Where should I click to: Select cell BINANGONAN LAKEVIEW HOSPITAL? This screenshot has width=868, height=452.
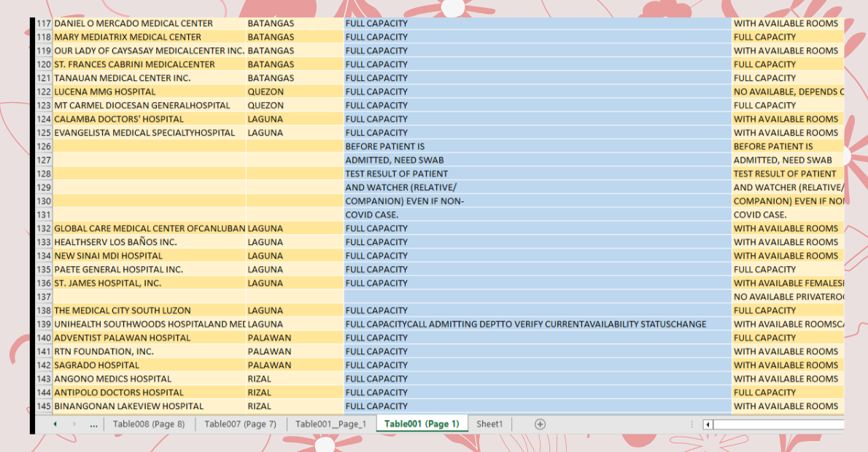click(150, 406)
